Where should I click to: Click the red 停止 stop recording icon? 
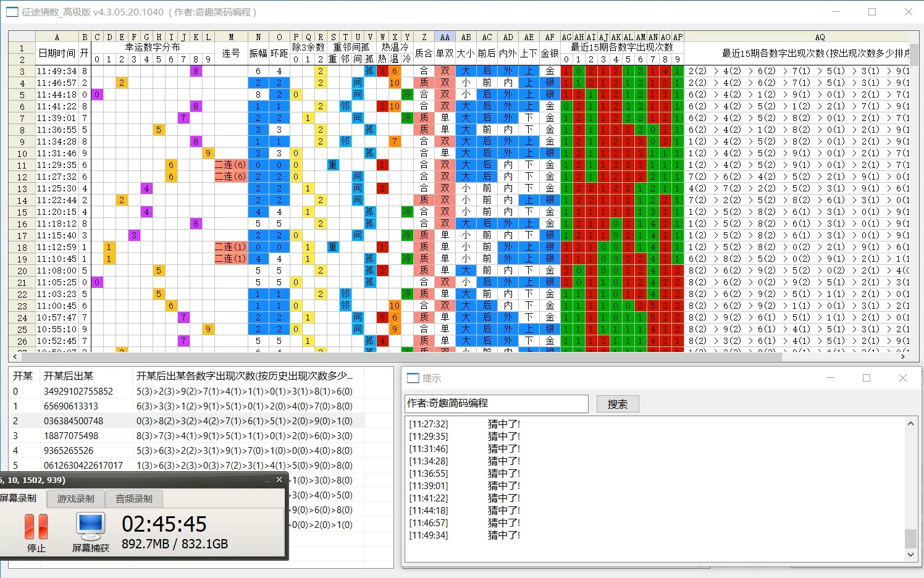[x=36, y=527]
